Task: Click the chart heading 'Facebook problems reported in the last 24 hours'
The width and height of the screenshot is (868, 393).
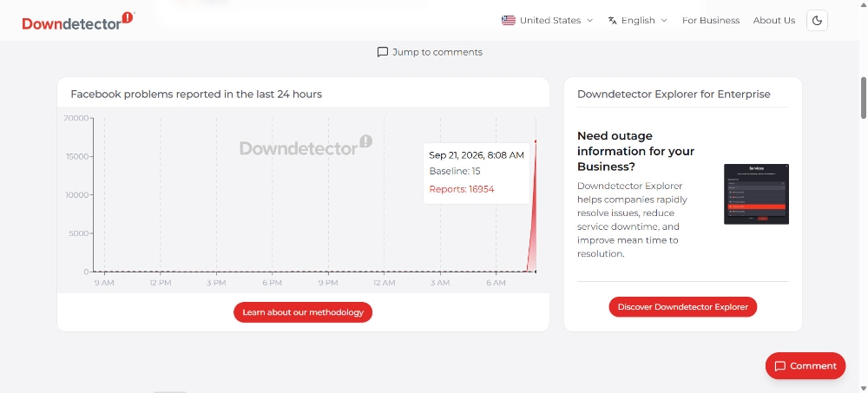Action: 196,94
